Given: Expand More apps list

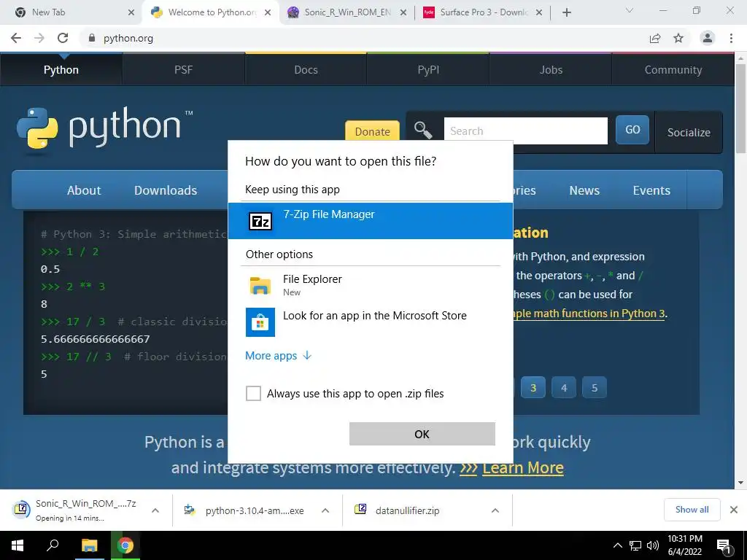Looking at the screenshot, I should [x=278, y=356].
